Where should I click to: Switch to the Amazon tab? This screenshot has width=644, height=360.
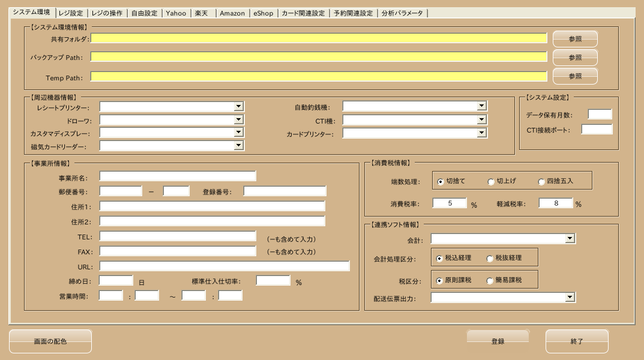pos(232,13)
